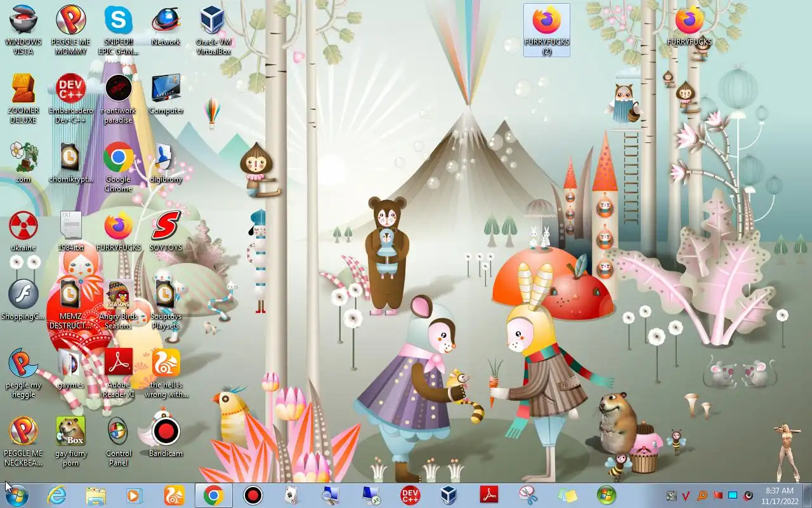Screen dimensions: 812x508
Task: Open the Action Center red flag tray icon
Action: (717, 496)
